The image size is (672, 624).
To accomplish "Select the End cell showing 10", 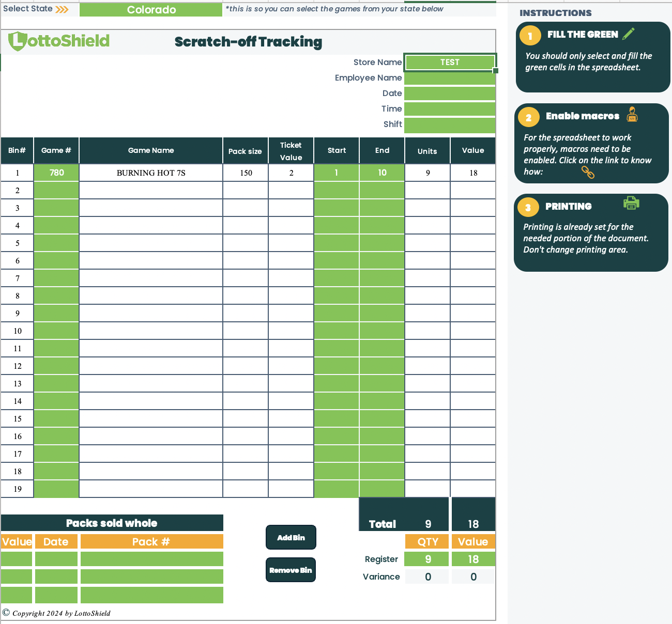I will point(382,173).
